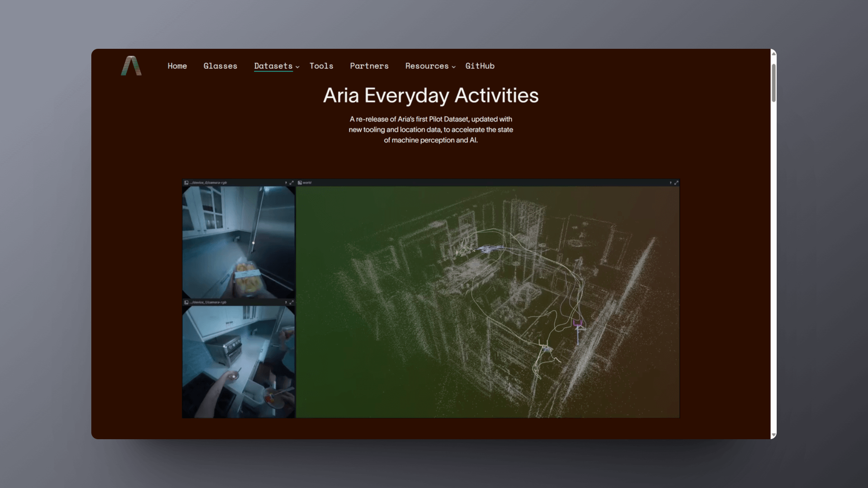Viewport: 868px width, 488px height.
Task: Select the device_1 camera-rgb feed thumbnail
Action: pos(239,362)
